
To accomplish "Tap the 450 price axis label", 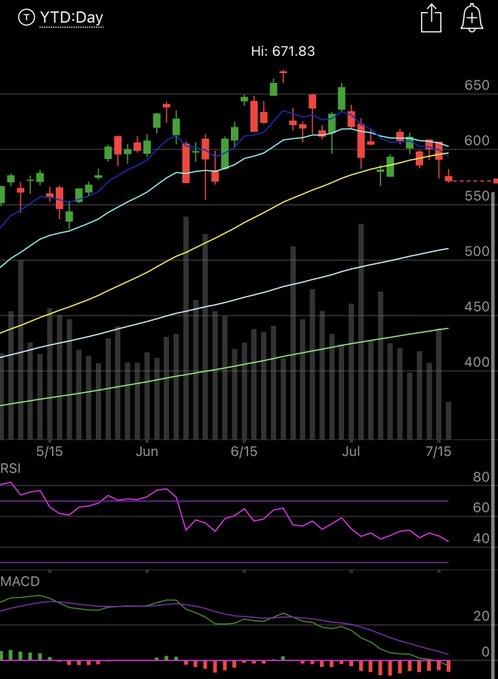I will (x=477, y=307).
